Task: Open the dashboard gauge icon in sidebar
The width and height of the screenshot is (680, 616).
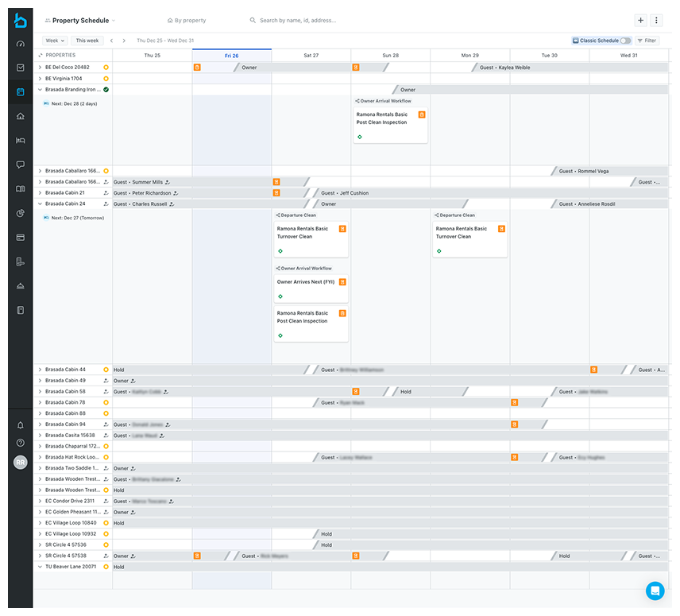Action: pyautogui.click(x=21, y=44)
